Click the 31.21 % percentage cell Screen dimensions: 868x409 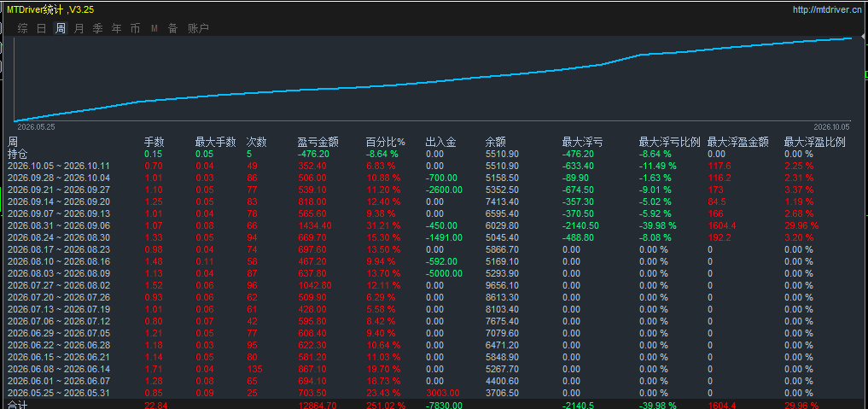coord(382,225)
